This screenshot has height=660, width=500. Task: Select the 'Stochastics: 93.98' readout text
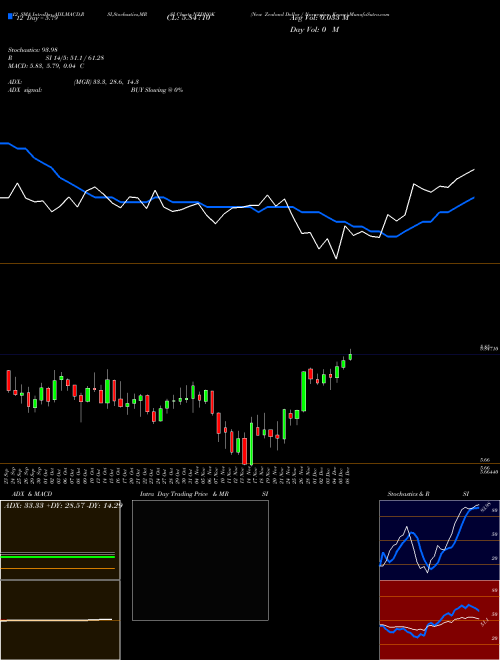[32, 50]
